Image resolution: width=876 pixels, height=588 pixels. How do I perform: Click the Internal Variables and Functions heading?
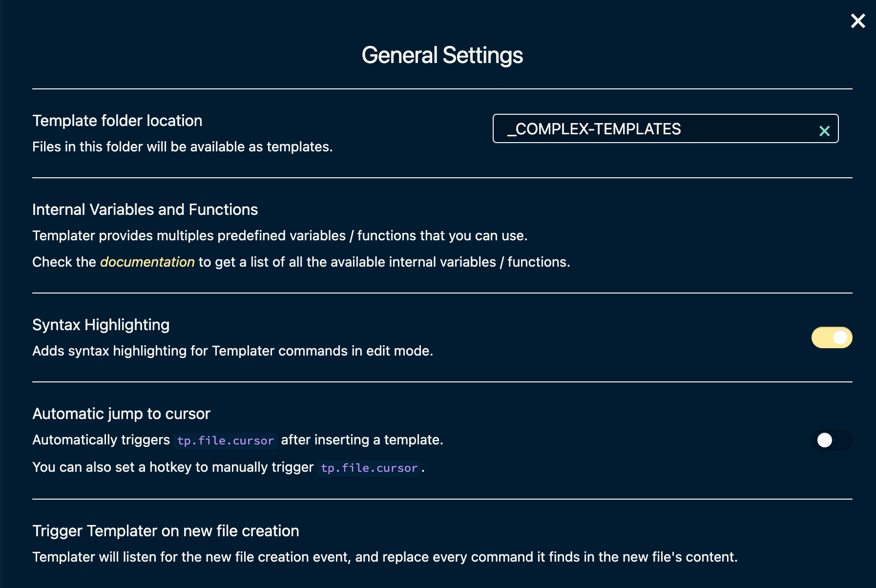tap(145, 209)
